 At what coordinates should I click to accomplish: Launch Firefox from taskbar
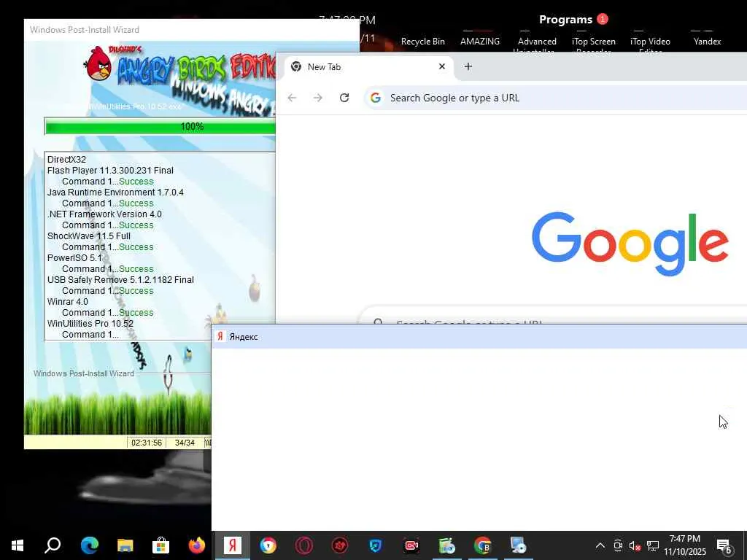pyautogui.click(x=196, y=545)
